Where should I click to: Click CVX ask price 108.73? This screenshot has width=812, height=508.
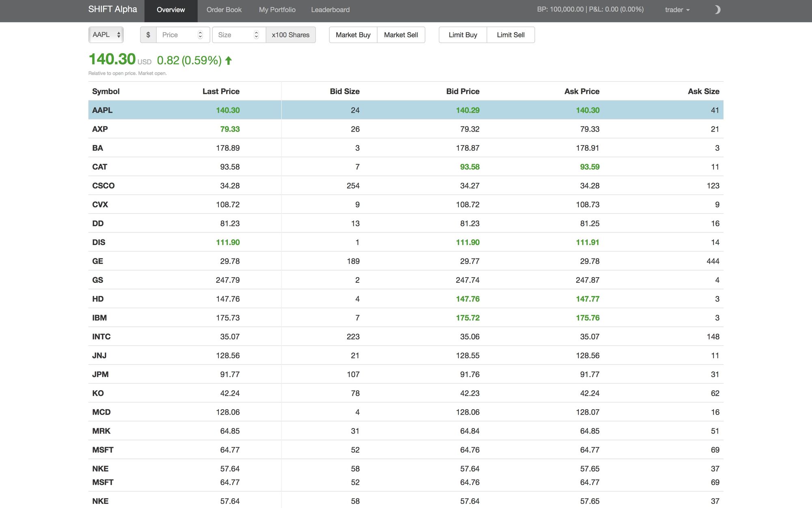pyautogui.click(x=587, y=205)
